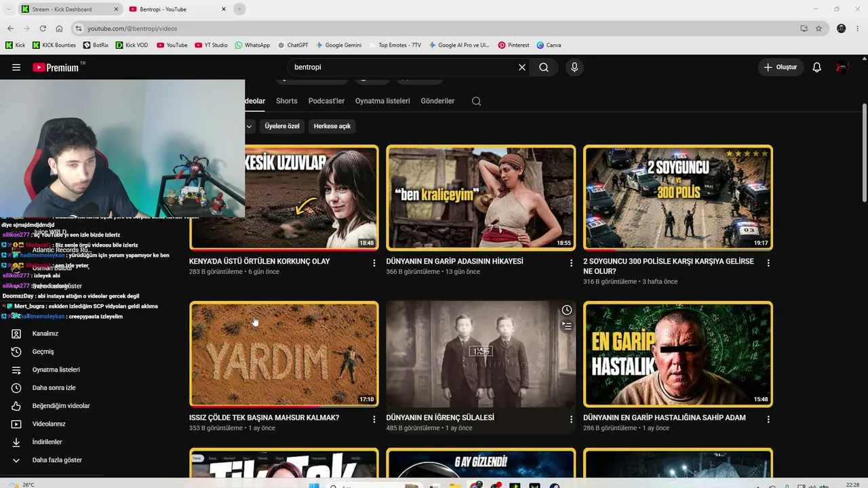Toggle the Herkese açık filter chip
This screenshot has width=868, height=488.
click(x=332, y=126)
